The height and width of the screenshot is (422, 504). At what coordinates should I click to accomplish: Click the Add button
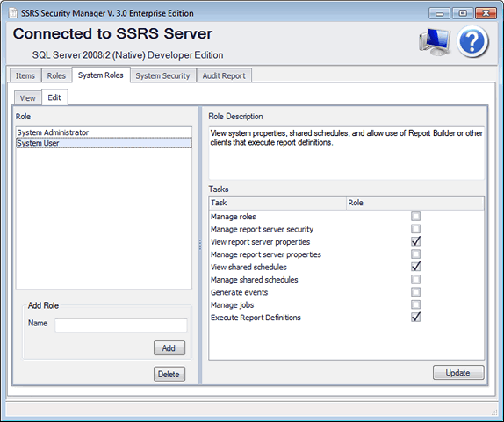169,347
